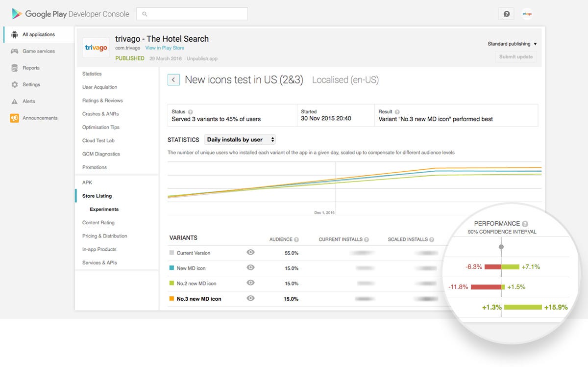Open the Daily installs by user dropdown
Image resolution: width=588 pixels, height=367 pixels.
[240, 139]
